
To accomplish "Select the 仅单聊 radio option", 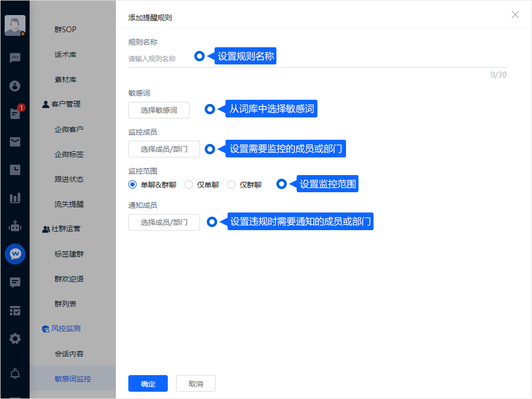I will click(189, 184).
